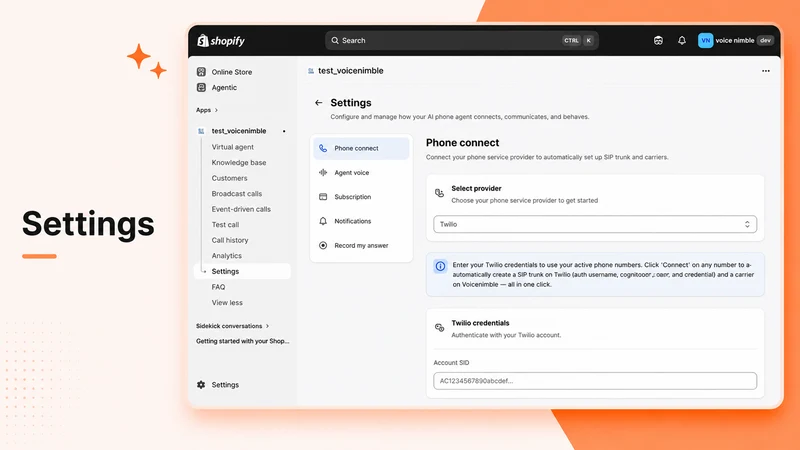Go to Customers page
The width and height of the screenshot is (800, 450).
coord(229,178)
